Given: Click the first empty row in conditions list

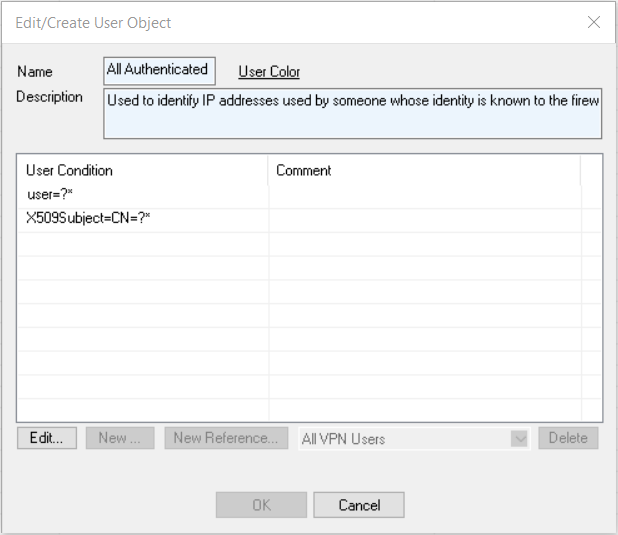Looking at the screenshot, I should click(142, 243).
